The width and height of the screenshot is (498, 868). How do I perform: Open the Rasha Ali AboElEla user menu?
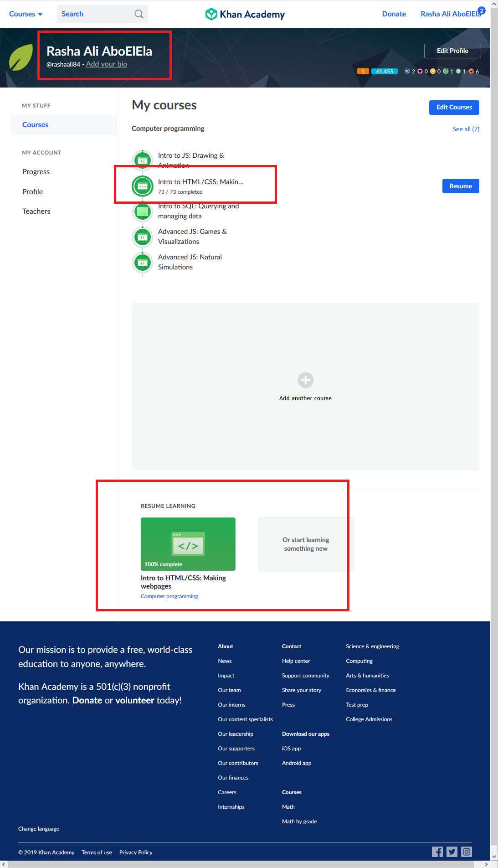451,14
